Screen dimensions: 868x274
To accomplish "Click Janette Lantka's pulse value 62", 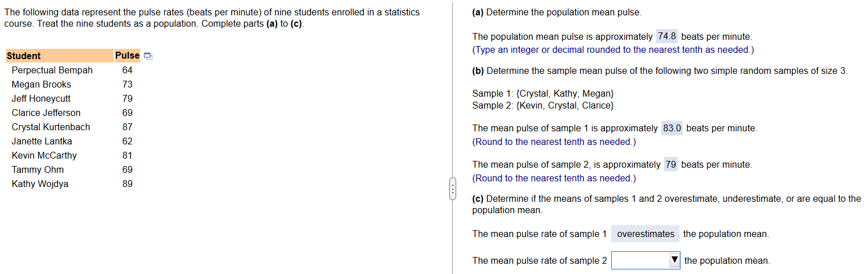I will point(127,141).
